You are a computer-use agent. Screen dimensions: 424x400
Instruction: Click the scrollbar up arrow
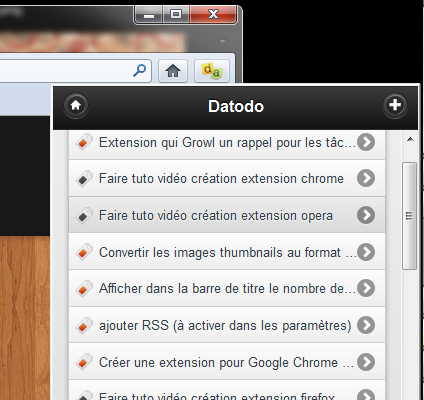[410, 139]
